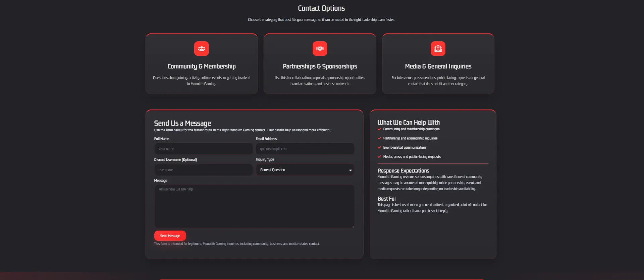Click the text 'Event-related communication'
This screenshot has height=280, width=644.
point(405,147)
